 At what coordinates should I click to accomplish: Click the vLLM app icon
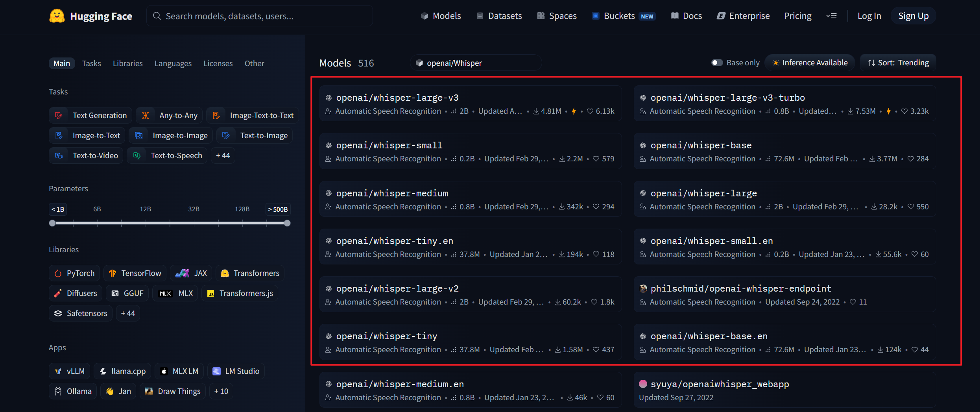tap(58, 371)
